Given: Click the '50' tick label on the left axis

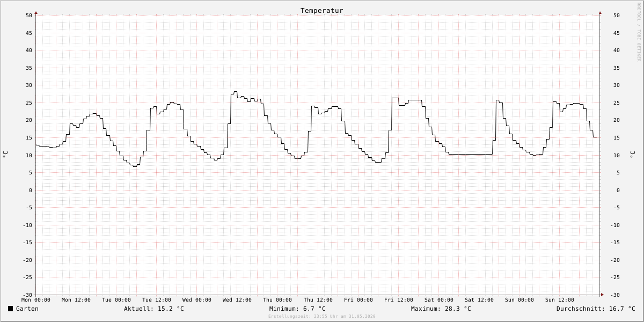Looking at the screenshot, I should [x=29, y=16].
